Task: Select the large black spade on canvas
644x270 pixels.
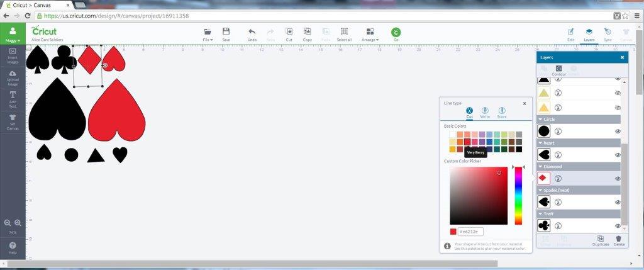Action: click(57, 110)
